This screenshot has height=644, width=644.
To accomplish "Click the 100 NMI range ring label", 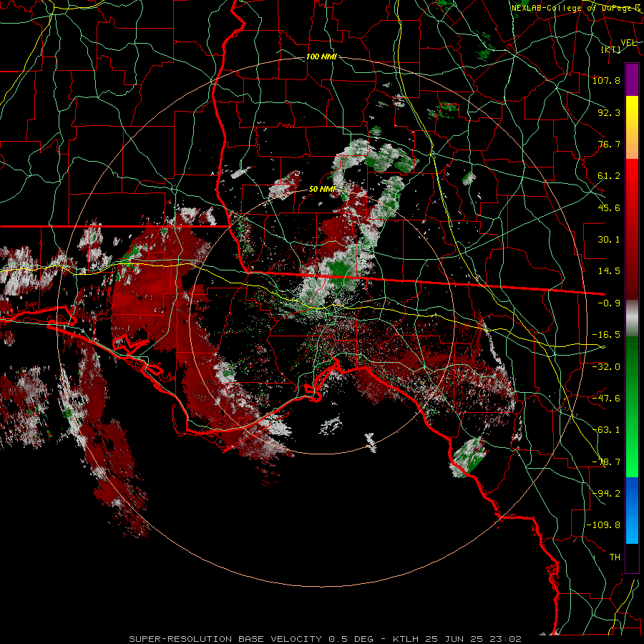I will (321, 57).
